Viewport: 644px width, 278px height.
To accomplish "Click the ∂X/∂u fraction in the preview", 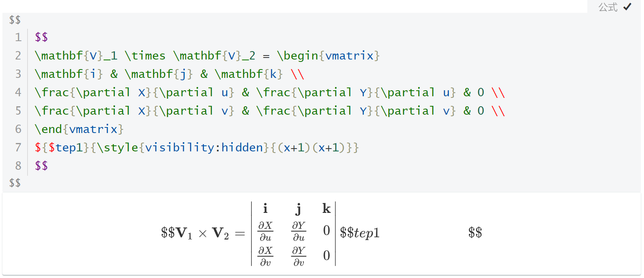I will pos(265,231).
